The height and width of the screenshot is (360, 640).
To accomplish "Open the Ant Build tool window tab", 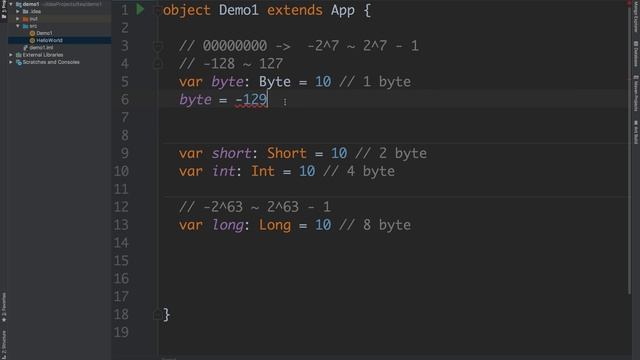I will (636, 131).
